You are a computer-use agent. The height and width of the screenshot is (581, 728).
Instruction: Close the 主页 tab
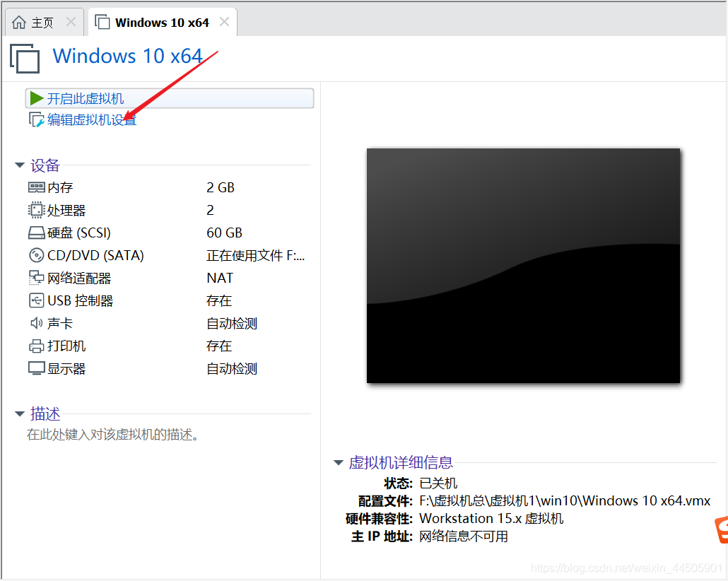coord(71,22)
